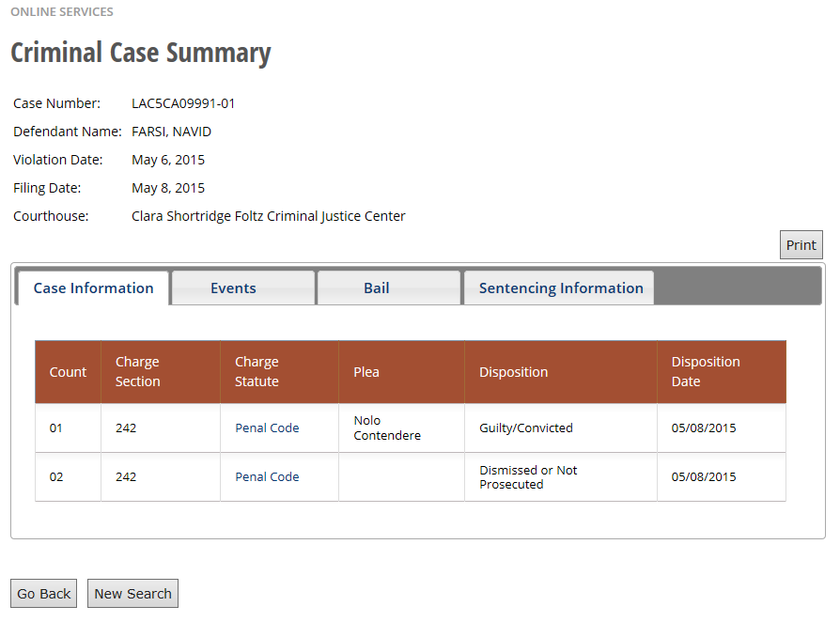The image size is (840, 622).
Task: Click the Count column header
Action: pyautogui.click(x=68, y=372)
